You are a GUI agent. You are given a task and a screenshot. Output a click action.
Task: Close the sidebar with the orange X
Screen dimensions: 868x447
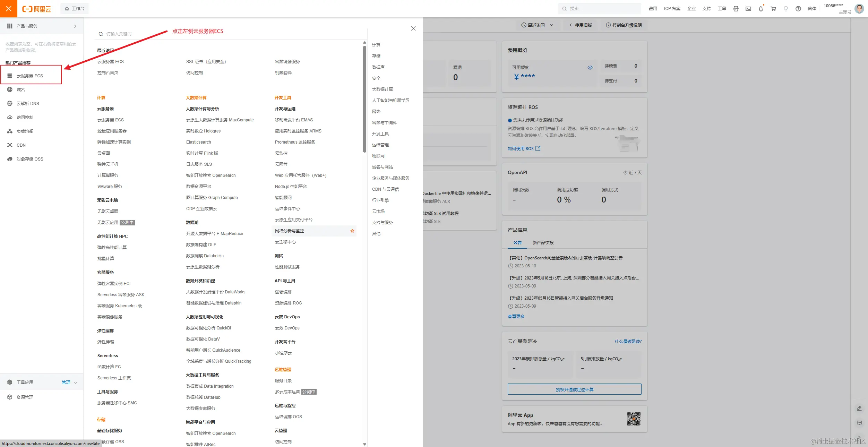coord(9,9)
